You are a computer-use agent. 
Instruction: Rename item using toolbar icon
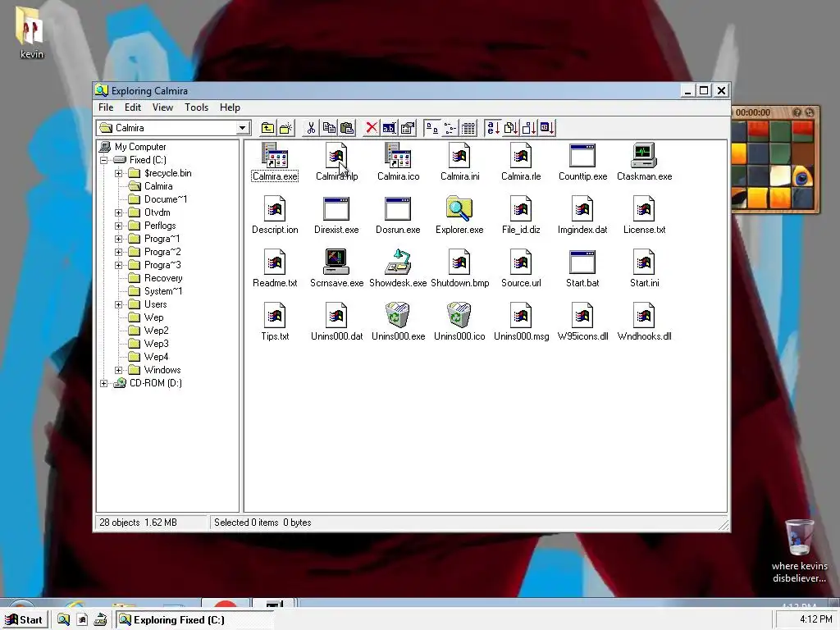(390, 128)
